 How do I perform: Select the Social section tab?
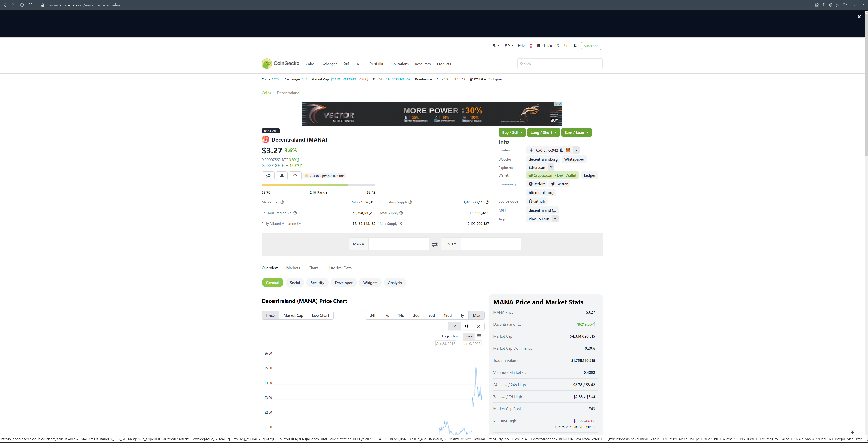(x=294, y=283)
